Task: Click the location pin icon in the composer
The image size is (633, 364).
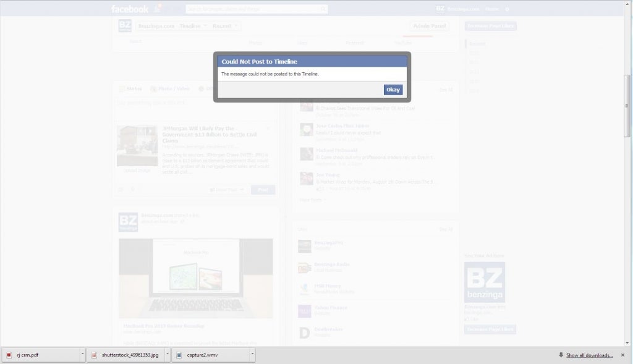Action: pyautogui.click(x=133, y=190)
